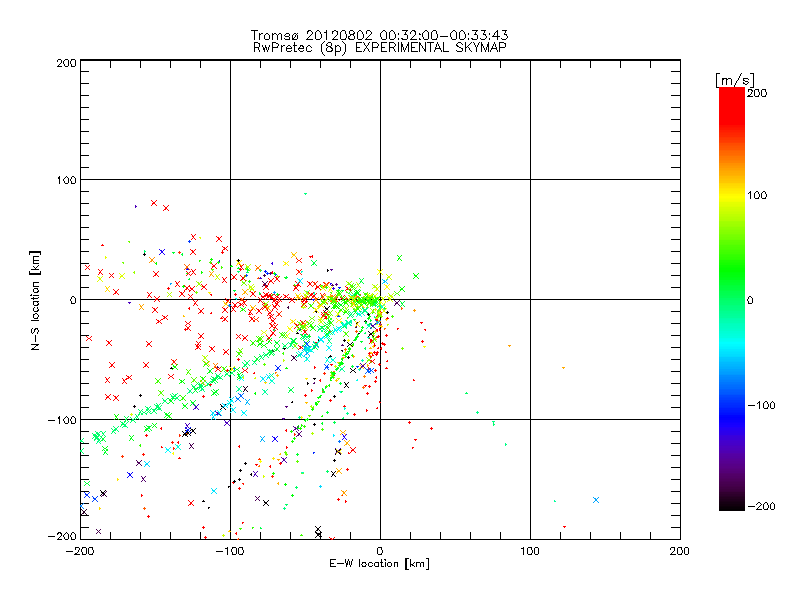Image resolution: width=800 pixels, height=600 pixels.
Task: Pick the E-W axis tick label '-200'
Action: point(80,551)
